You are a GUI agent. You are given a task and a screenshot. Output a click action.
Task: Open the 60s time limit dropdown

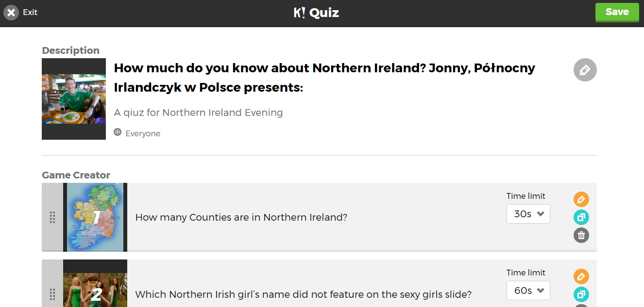click(x=528, y=291)
